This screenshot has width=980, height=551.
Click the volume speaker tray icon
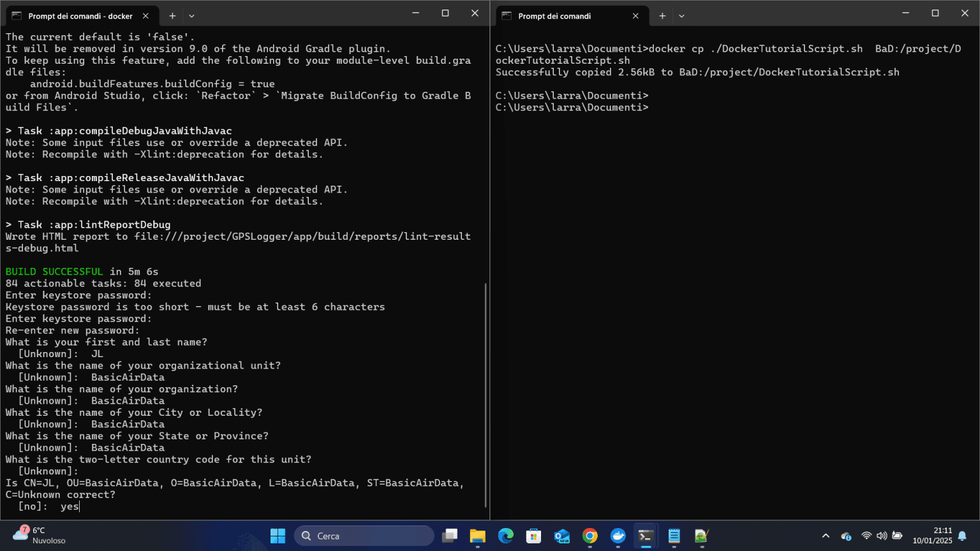coord(882,536)
